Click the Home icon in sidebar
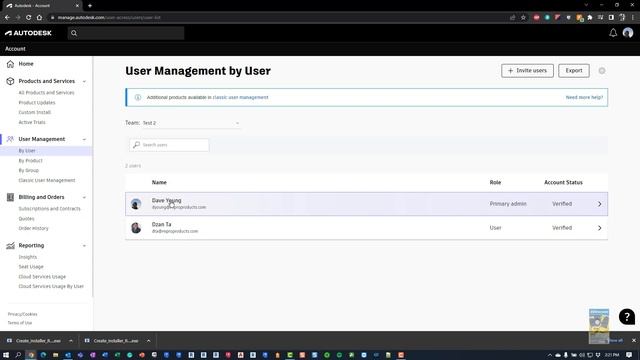Image resolution: width=640 pixels, height=360 pixels. pos(10,64)
